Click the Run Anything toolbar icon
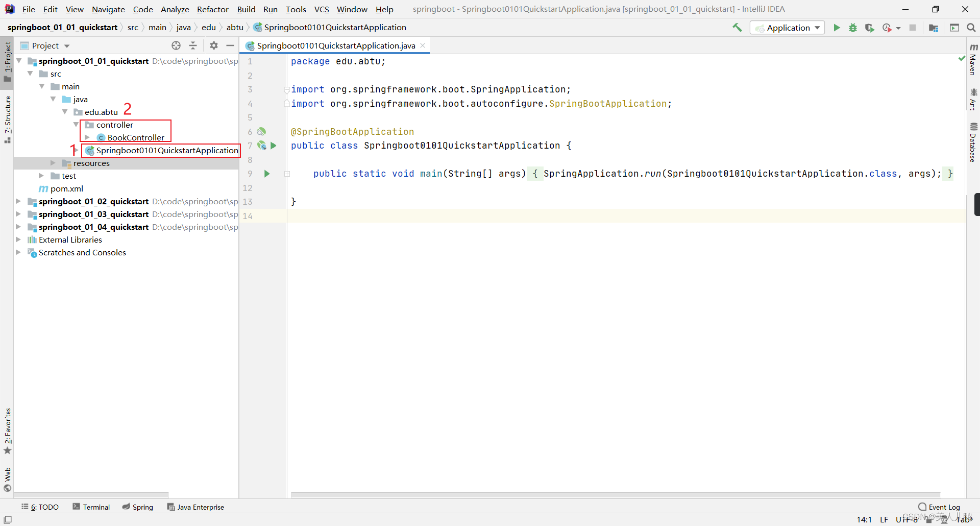 point(954,28)
